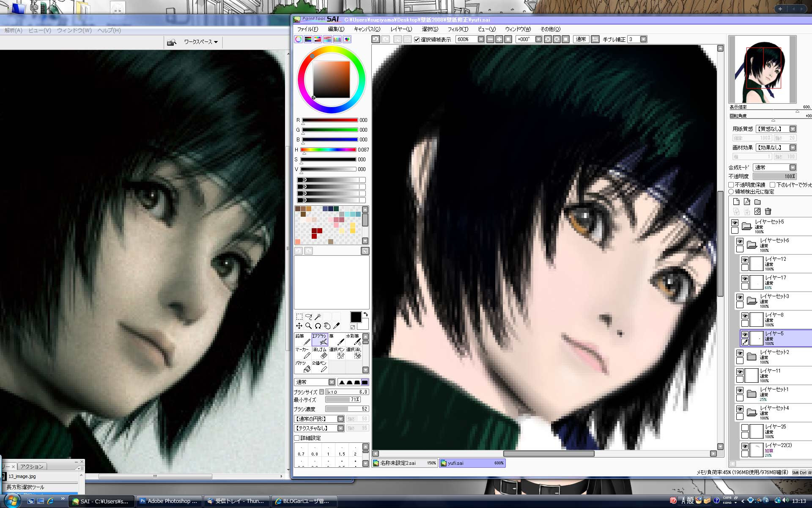Open the ワークスペース dropdown in Photoshop

pos(201,42)
